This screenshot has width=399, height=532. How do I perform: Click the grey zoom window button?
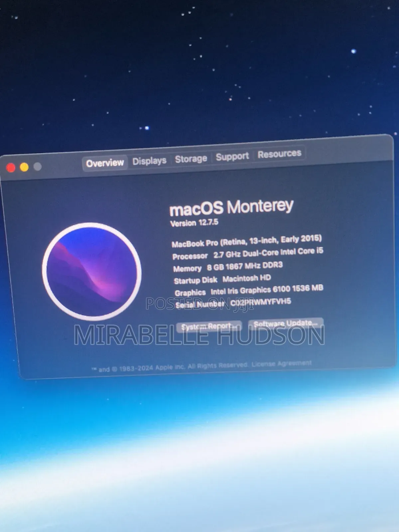click(x=38, y=166)
